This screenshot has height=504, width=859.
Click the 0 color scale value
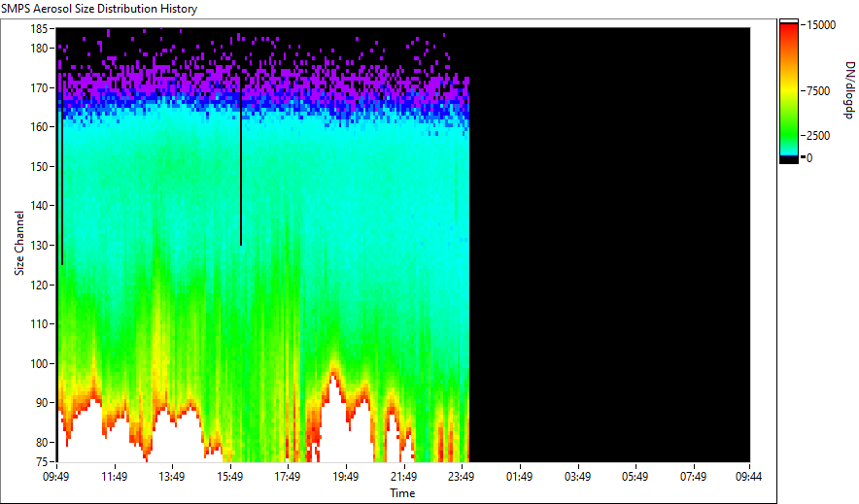click(809, 158)
